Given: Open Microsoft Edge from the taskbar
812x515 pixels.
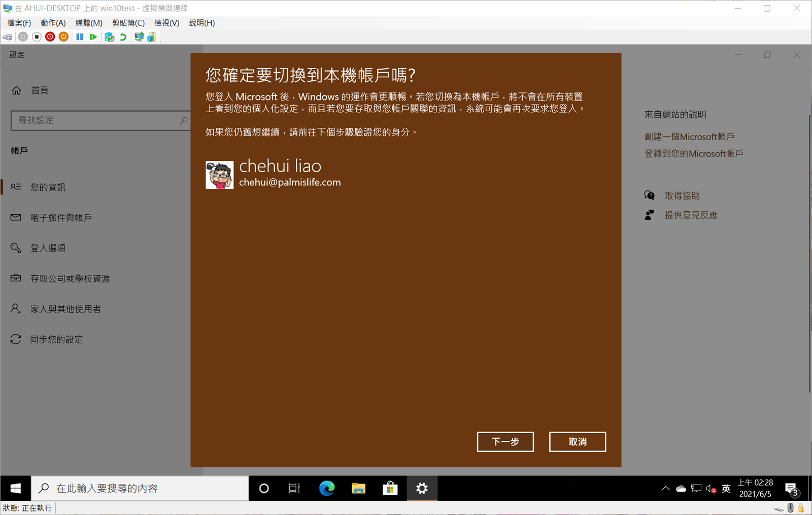Looking at the screenshot, I should (x=327, y=489).
